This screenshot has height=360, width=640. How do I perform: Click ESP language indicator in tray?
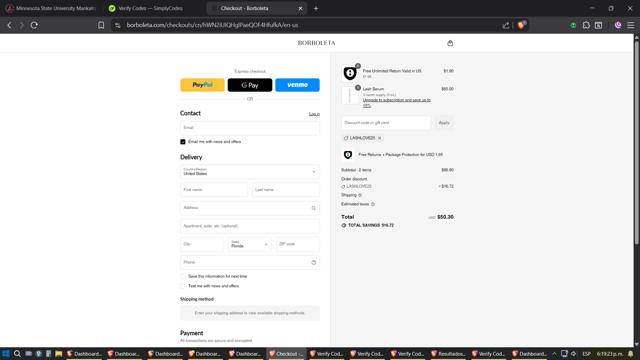[x=587, y=354]
